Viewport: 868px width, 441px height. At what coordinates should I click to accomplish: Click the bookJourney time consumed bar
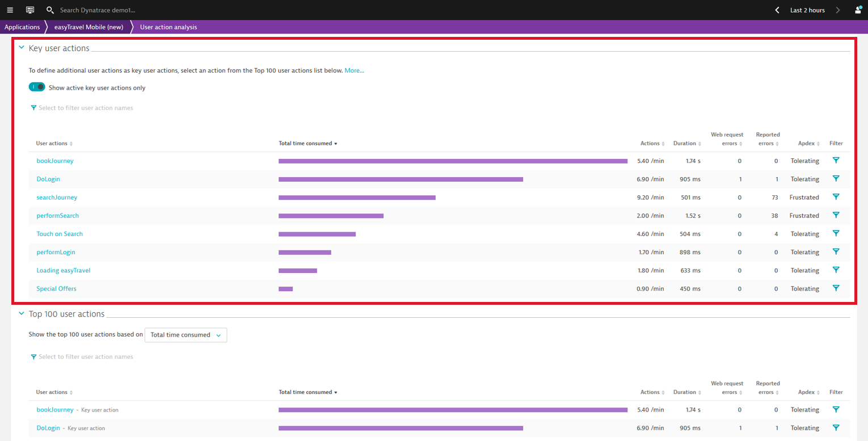click(453, 161)
